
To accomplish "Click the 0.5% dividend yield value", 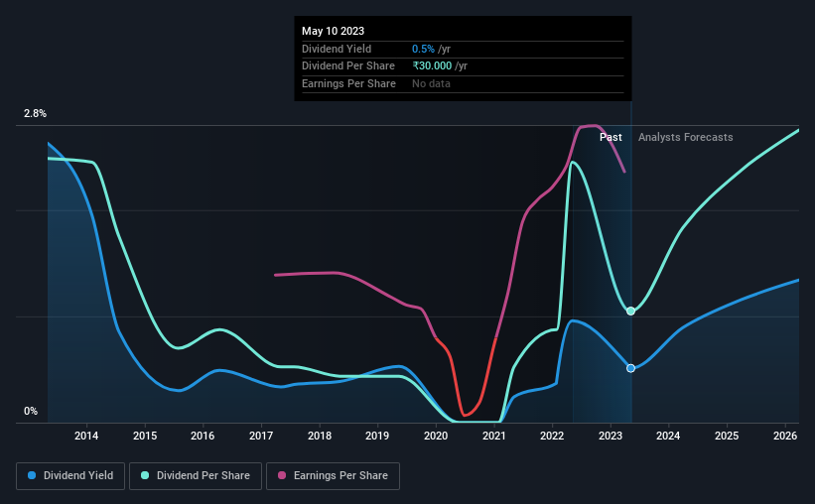I will tap(423, 49).
